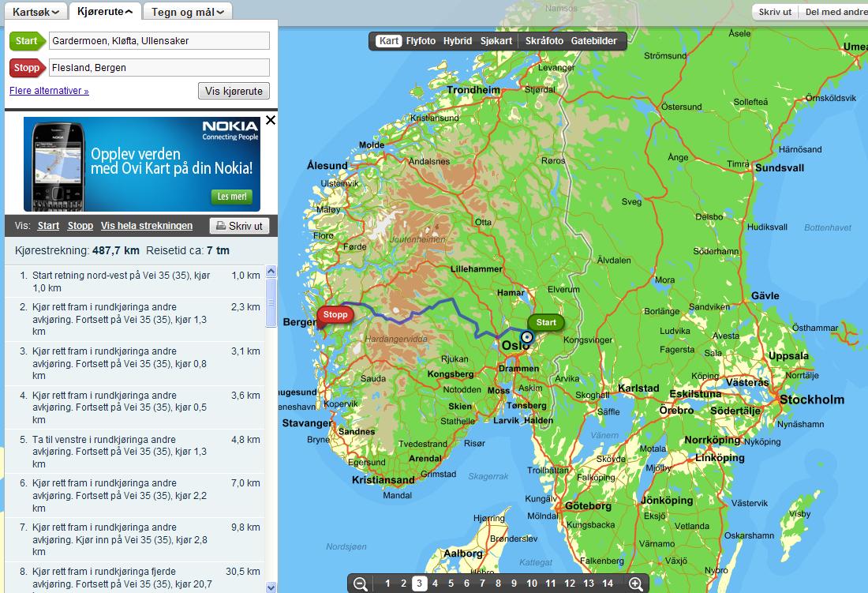Open the Kartsøk dropdown tab
Viewport: 868px width, 593px height.
36,12
